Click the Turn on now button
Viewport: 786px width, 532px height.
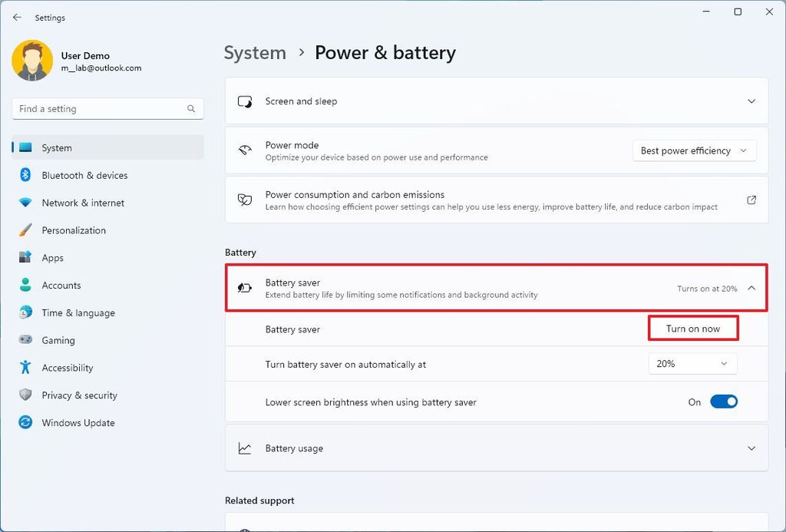[693, 328]
